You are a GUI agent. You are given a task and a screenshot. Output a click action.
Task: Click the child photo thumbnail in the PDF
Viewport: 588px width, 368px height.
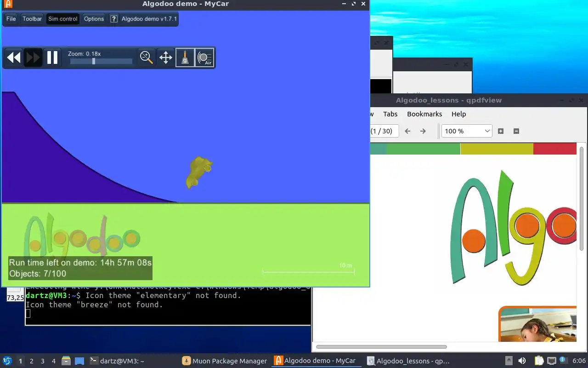[x=538, y=324]
